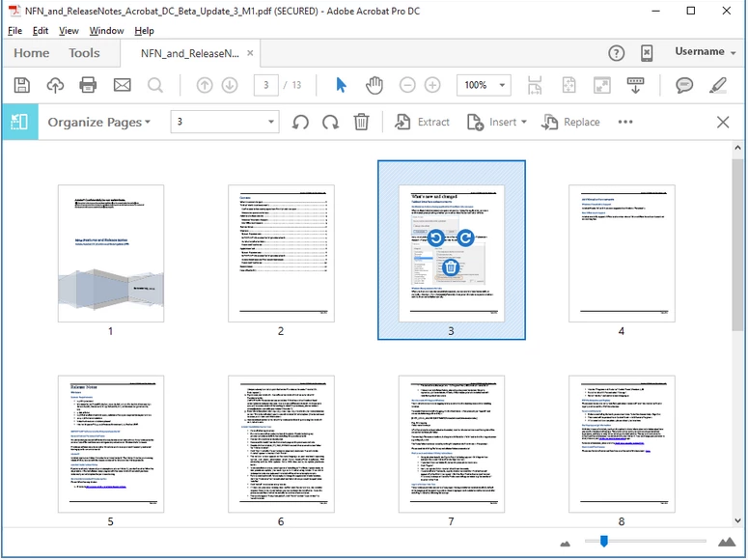Click the Save file icon
Screen dimensions: 748x560
(x=22, y=85)
